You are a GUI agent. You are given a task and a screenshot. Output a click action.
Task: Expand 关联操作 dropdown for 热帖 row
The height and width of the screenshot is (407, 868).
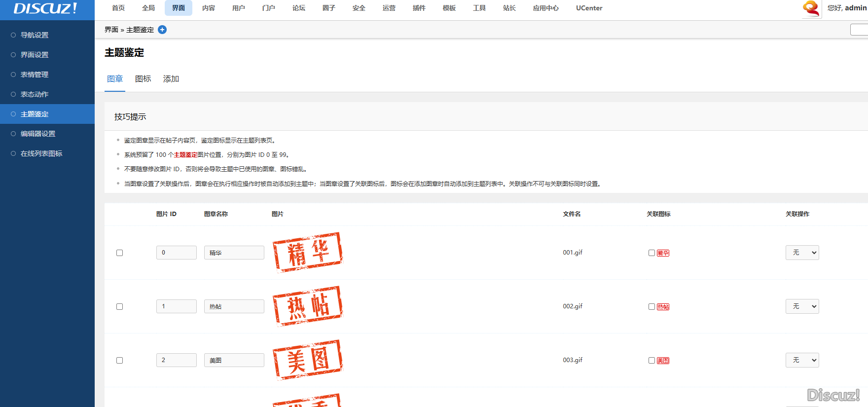[x=802, y=306]
